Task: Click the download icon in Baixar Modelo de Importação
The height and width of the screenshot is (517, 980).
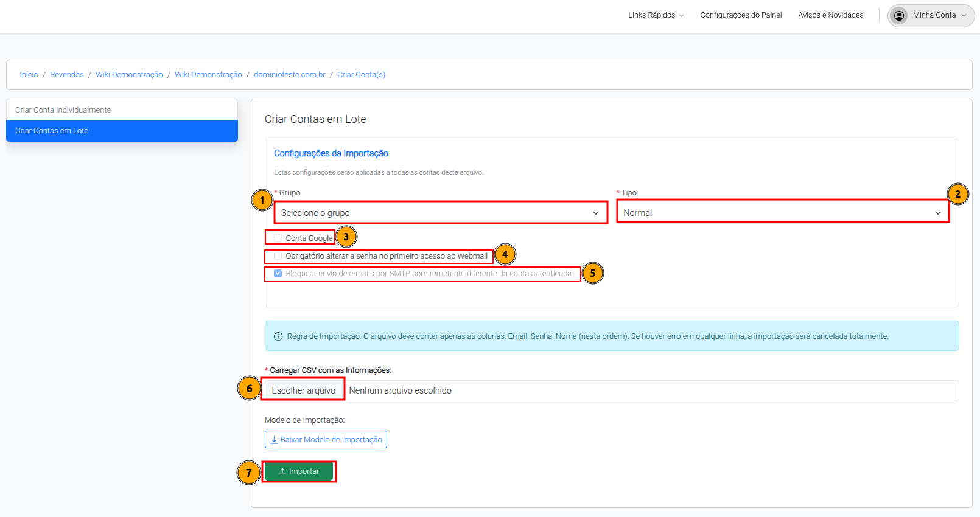Action: coord(274,440)
